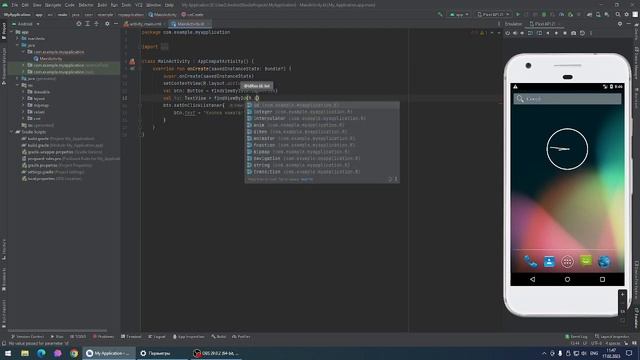Click Collapse All icon in project panel
Image resolution: width=640 pixels, height=360 pixels.
tap(96, 24)
